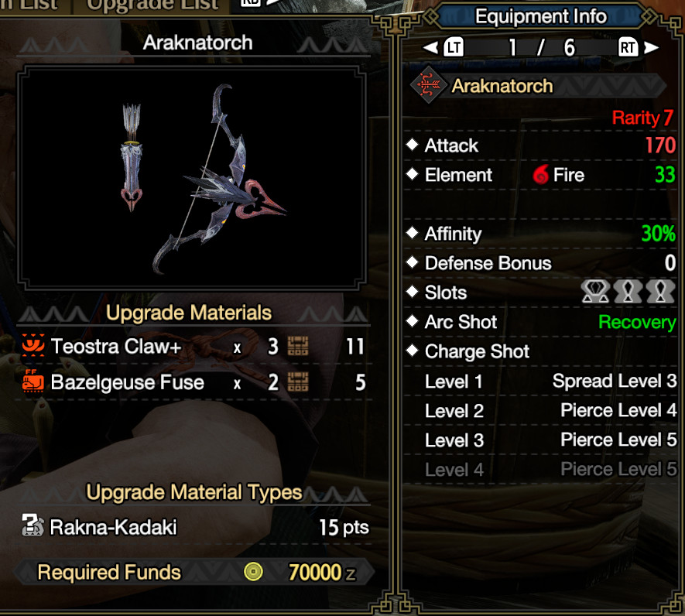The height and width of the screenshot is (616, 685).
Task: Select the first large decoration slot icon
Action: point(595,292)
